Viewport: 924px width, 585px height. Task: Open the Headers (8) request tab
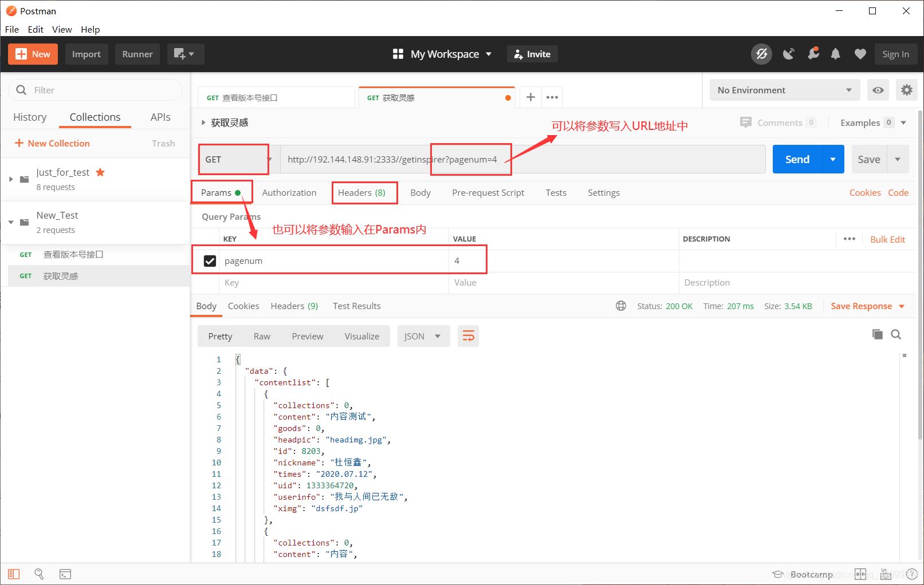click(x=361, y=192)
